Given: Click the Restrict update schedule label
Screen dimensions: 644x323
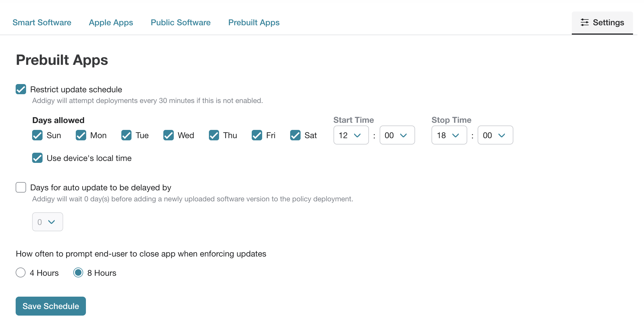Looking at the screenshot, I should tap(76, 90).
